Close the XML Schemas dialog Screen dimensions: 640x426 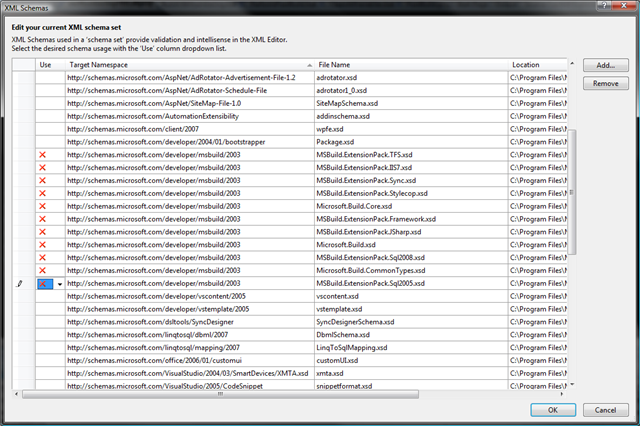tap(624, 5)
